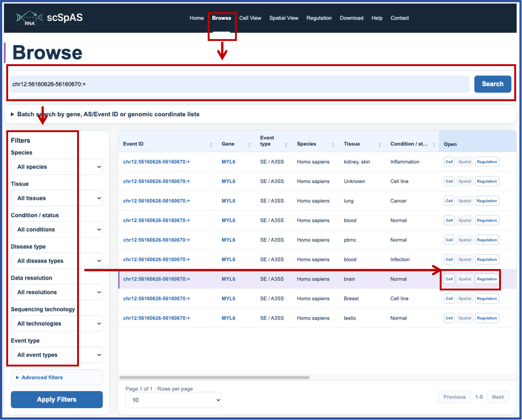This screenshot has height=420, width=522.
Task: Click the MYL6 gene link in the pbmc row
Action: [x=228, y=240]
